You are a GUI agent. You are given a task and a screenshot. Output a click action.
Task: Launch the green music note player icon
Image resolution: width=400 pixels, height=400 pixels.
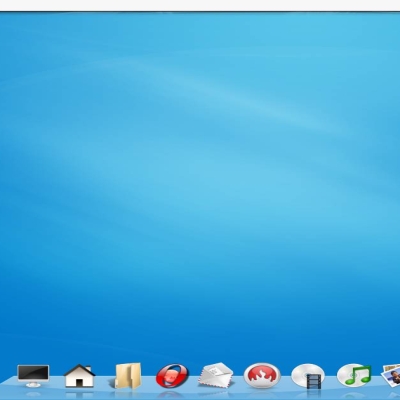point(354,375)
